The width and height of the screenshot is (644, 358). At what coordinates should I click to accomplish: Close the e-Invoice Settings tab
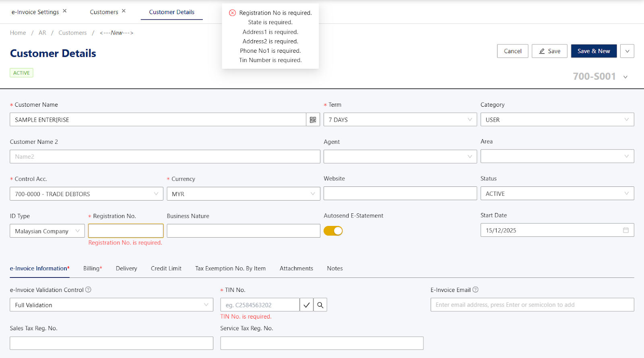click(65, 11)
